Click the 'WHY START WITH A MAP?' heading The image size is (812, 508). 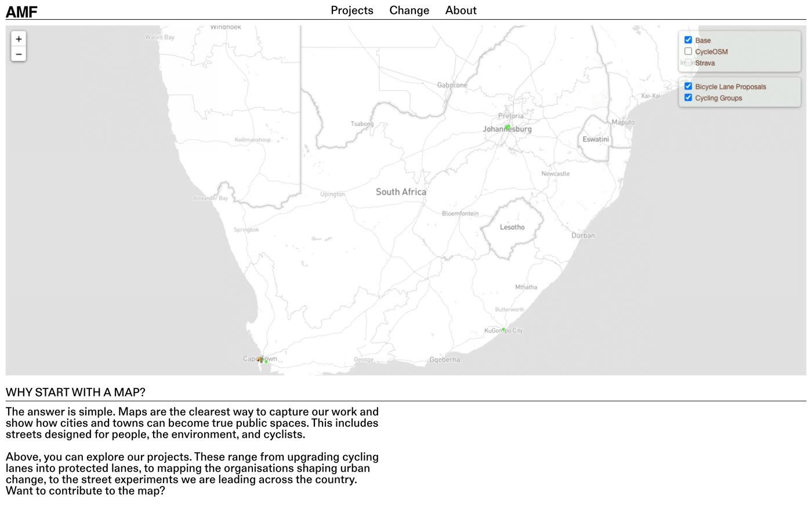75,392
